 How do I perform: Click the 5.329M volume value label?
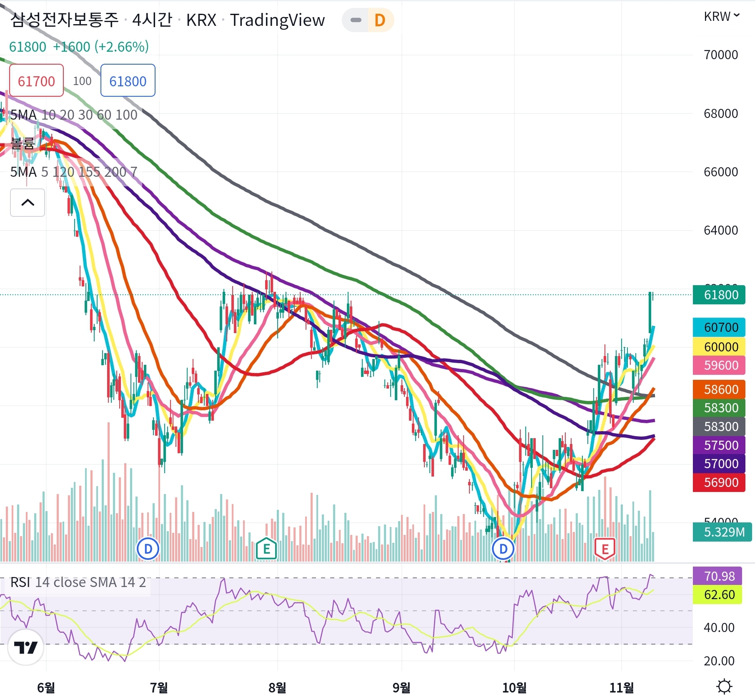pos(722,532)
